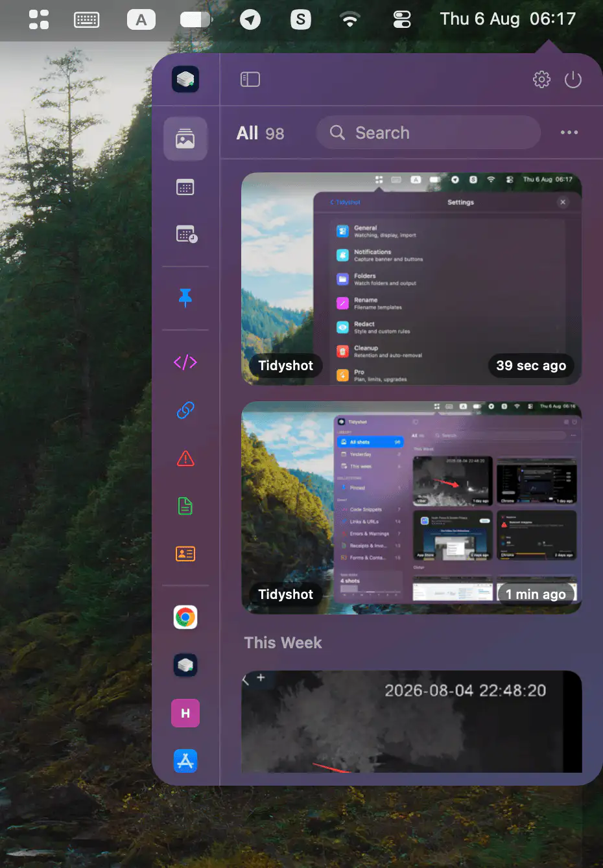The image size is (603, 868).
Task: Click the paper-plane location menu bar icon
Action: pyautogui.click(x=250, y=20)
